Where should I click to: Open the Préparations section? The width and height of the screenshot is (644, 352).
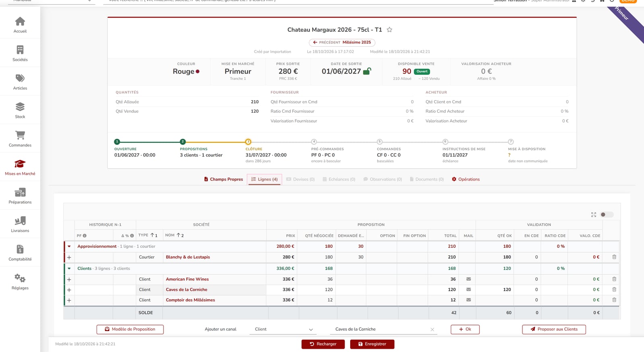pyautogui.click(x=20, y=196)
